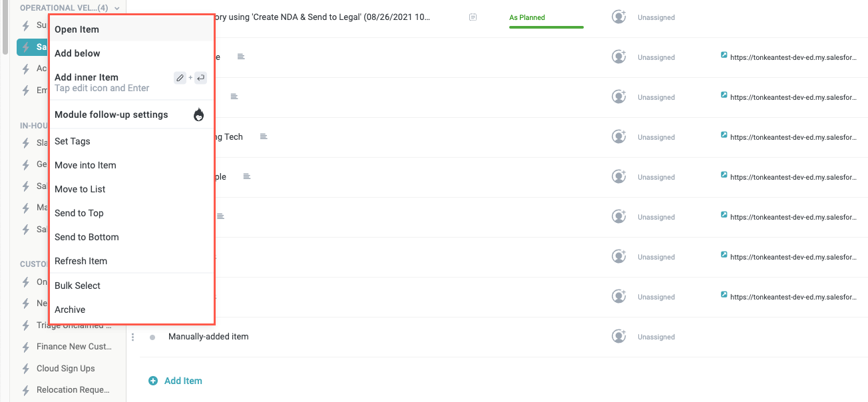
Task: Collapse the OPERATIONAL VEL... section chevron
Action: (117, 9)
